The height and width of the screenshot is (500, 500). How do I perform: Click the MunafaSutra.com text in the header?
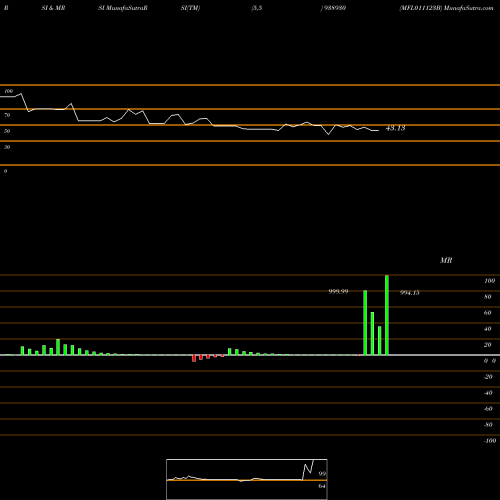tap(469, 8)
